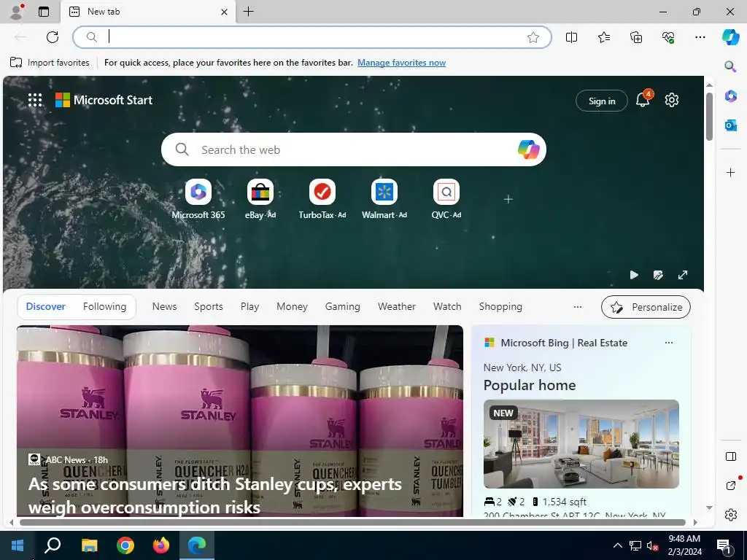The width and height of the screenshot is (747, 560).
Task: Click the sidebar plus to customize
Action: pos(731,172)
